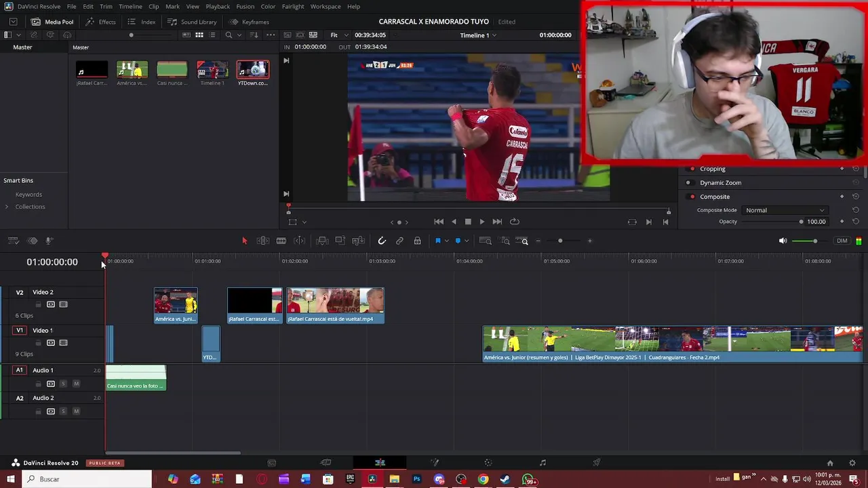Open Composite Mode Normal dropdown
The width and height of the screenshot is (868, 488).
point(785,210)
